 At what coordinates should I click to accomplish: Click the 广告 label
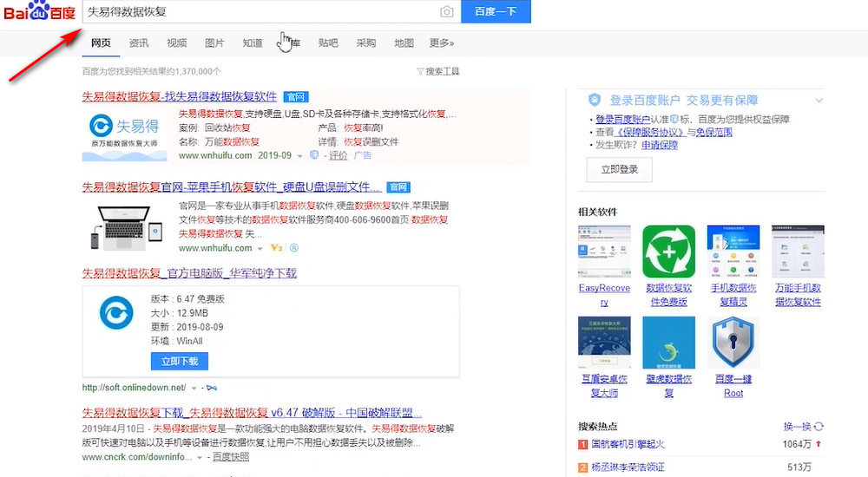coord(363,155)
